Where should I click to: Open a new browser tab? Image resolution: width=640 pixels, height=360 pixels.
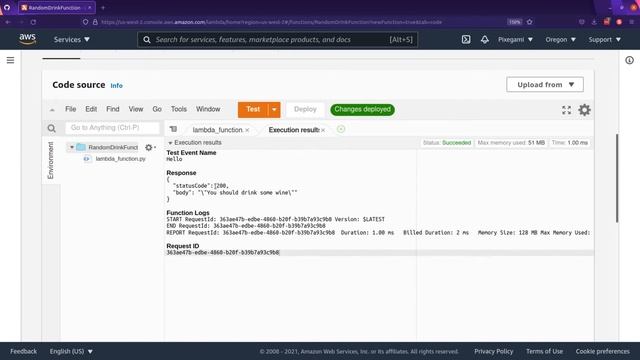[103, 7]
